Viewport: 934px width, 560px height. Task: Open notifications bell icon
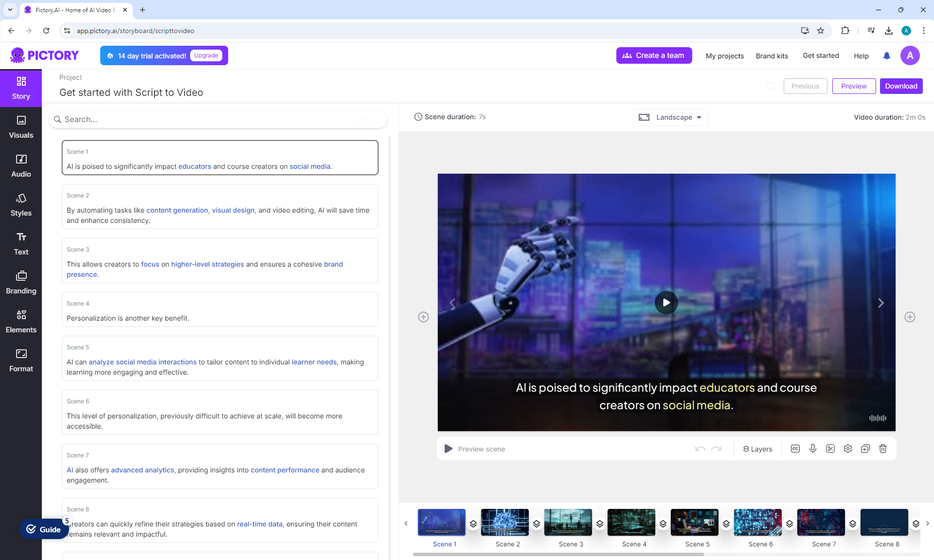tap(886, 55)
